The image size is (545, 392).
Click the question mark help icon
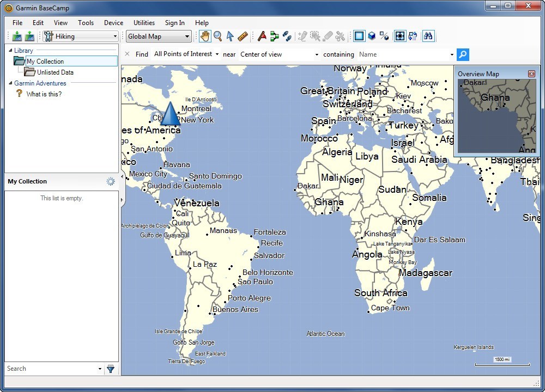pos(19,94)
